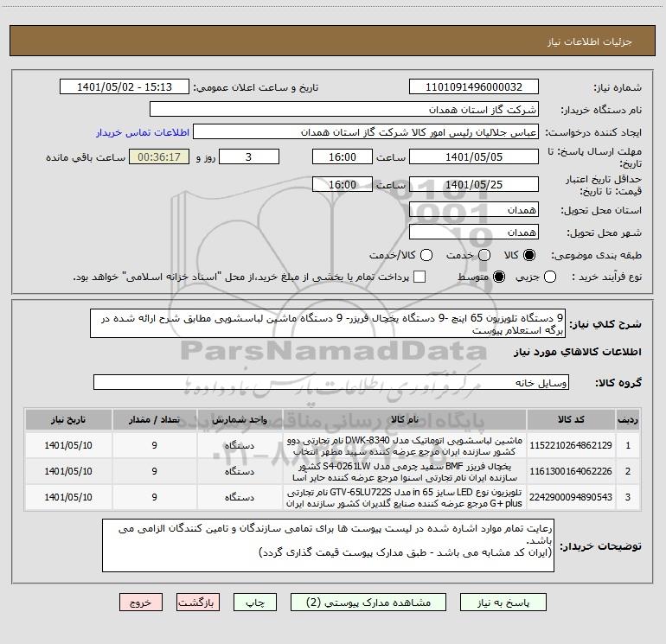
Task: Click the remaining days field showing 3
Action: click(249, 156)
